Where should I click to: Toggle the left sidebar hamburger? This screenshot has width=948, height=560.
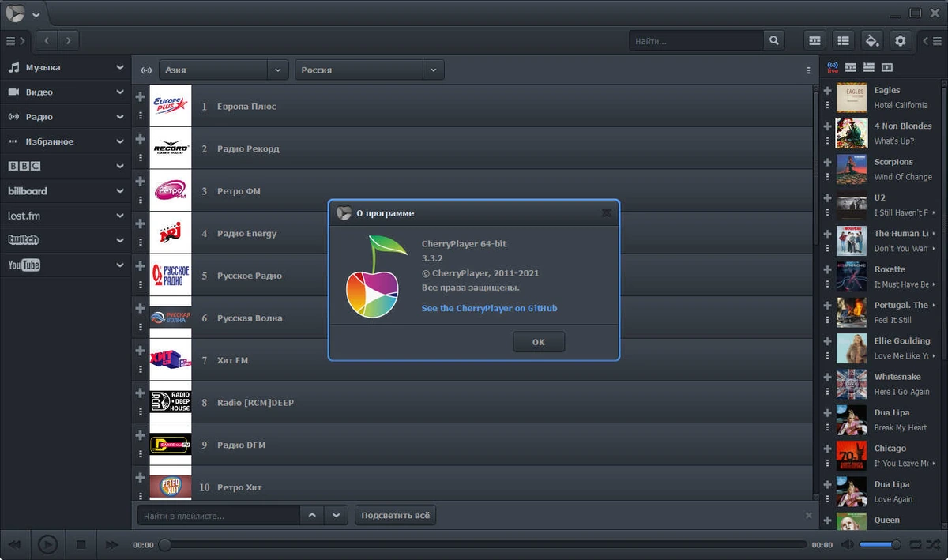(15, 40)
